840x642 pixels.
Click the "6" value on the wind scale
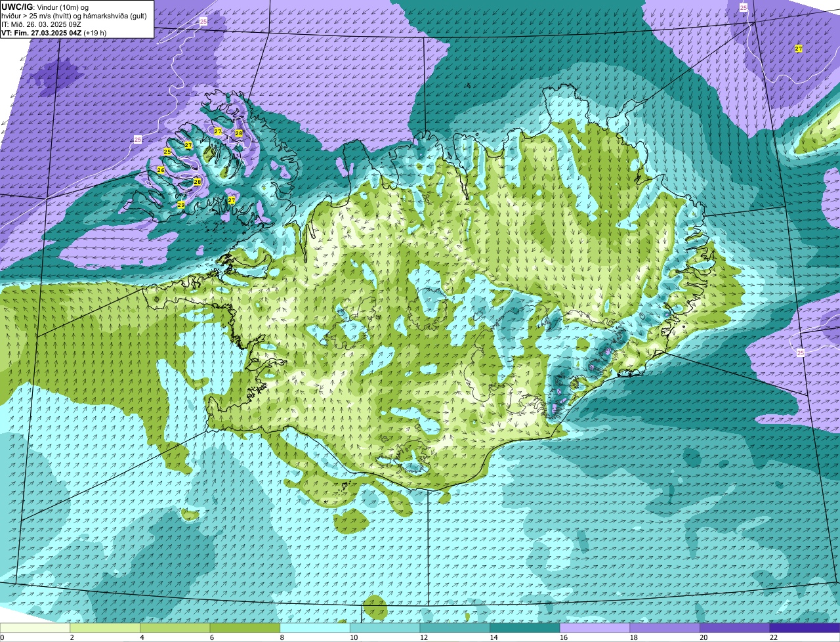pyautogui.click(x=211, y=637)
